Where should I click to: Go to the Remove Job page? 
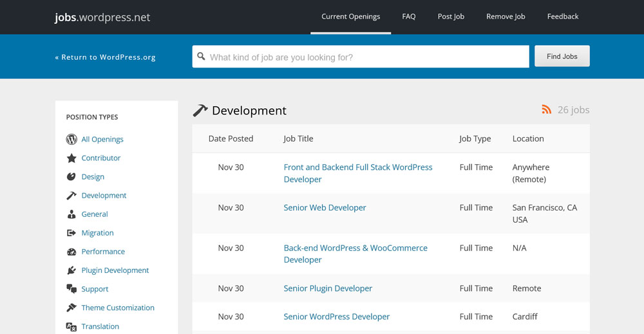(506, 17)
